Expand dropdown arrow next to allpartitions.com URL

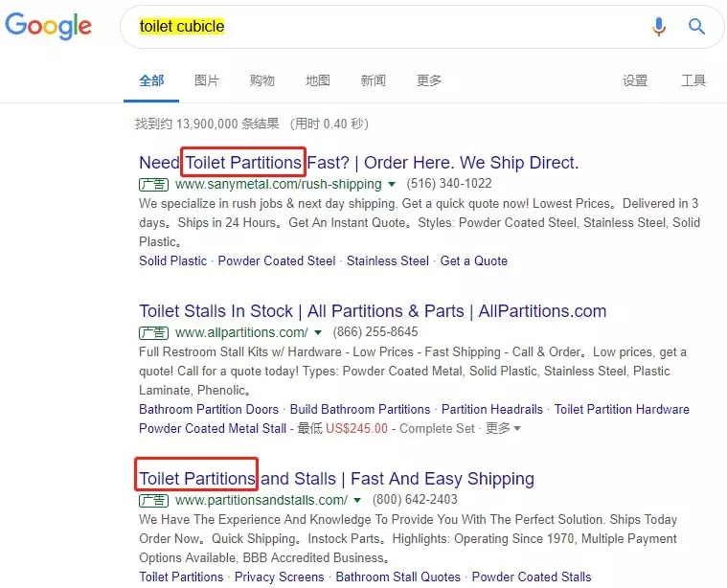click(x=318, y=332)
